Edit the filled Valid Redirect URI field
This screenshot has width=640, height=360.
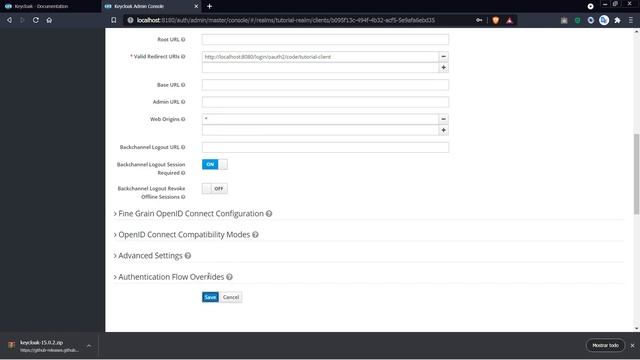click(320, 57)
